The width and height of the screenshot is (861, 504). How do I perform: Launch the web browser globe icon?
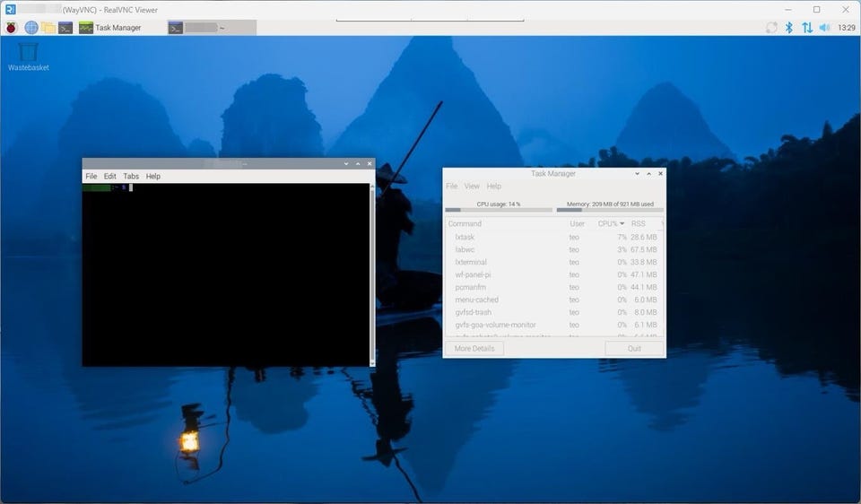tap(31, 28)
